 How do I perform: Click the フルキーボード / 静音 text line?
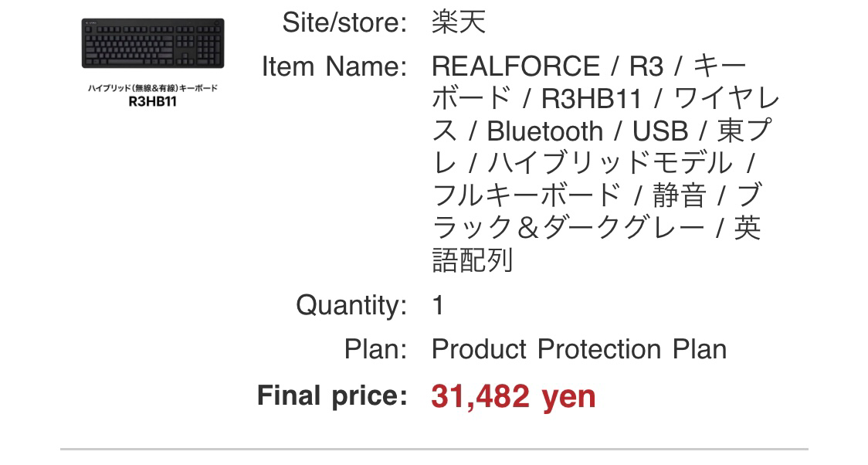[569, 195]
